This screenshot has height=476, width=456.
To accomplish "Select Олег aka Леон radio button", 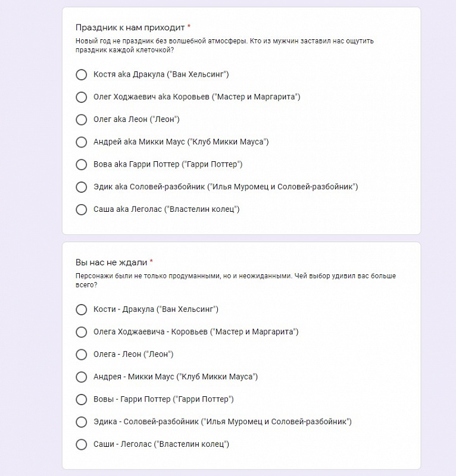I will 81,120.
